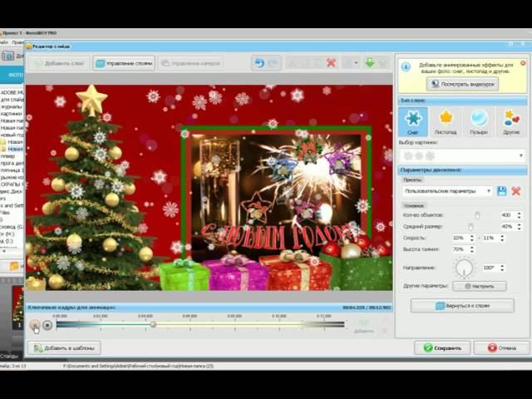Viewport: 532px width, 399px height.
Task: Click the Высота таяния field showing 70%
Action: coord(461,249)
